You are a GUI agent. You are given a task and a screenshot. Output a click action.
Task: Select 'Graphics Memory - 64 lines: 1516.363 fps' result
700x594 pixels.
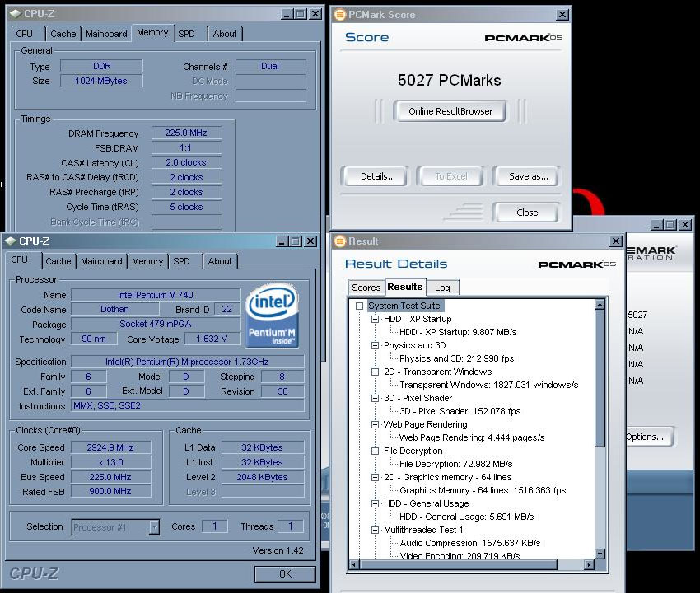point(483,490)
